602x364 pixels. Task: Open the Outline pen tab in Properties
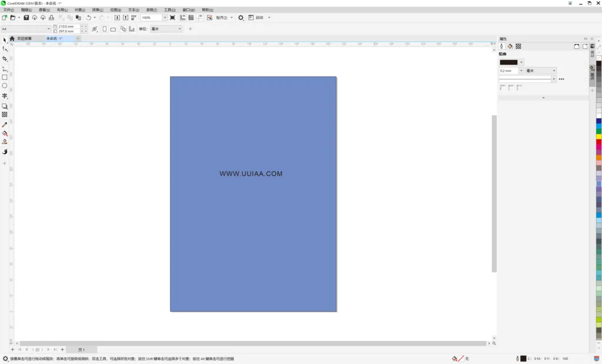pos(501,46)
